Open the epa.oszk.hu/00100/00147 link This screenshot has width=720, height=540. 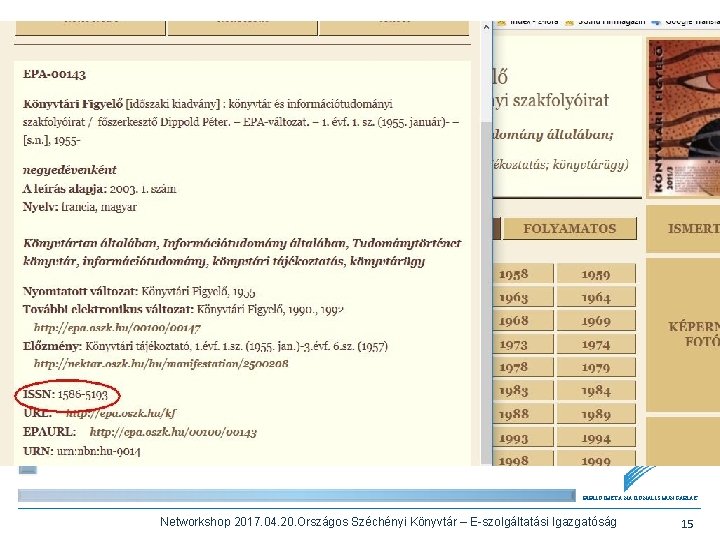(x=117, y=328)
